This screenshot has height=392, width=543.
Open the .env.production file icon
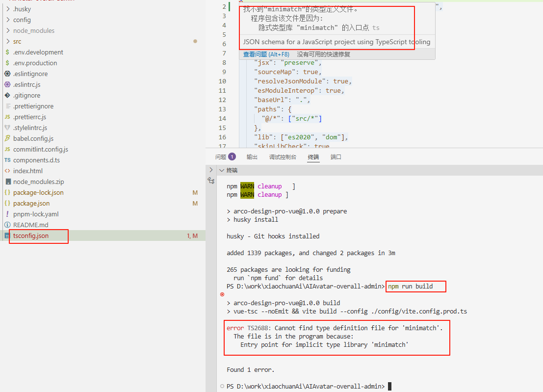point(7,63)
